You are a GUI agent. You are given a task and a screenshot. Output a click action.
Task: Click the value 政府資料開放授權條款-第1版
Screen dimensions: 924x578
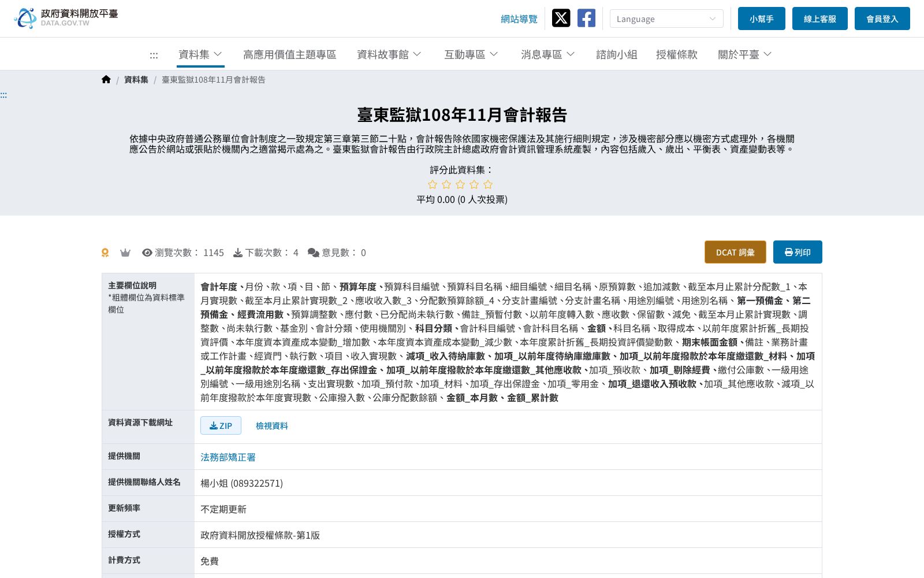260,535
